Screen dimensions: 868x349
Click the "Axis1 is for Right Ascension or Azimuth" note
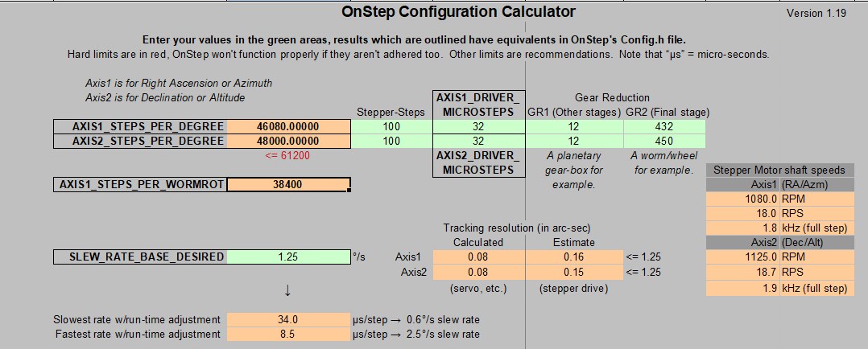coord(179,84)
